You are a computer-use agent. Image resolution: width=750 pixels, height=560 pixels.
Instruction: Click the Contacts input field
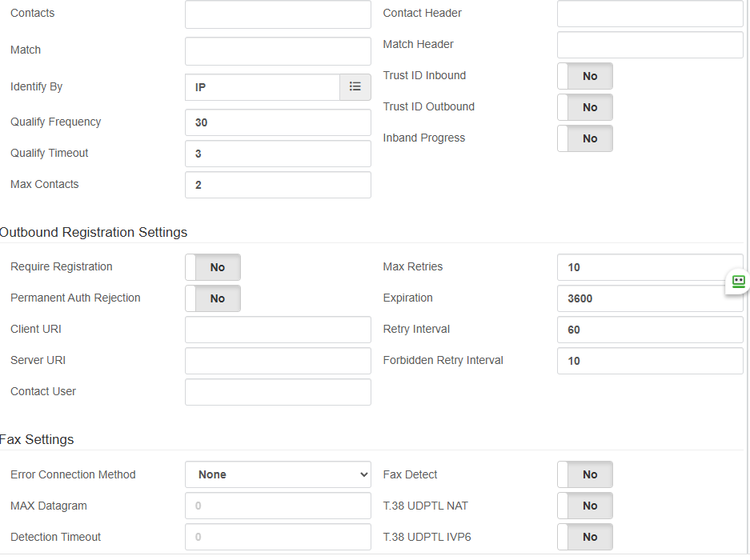278,14
